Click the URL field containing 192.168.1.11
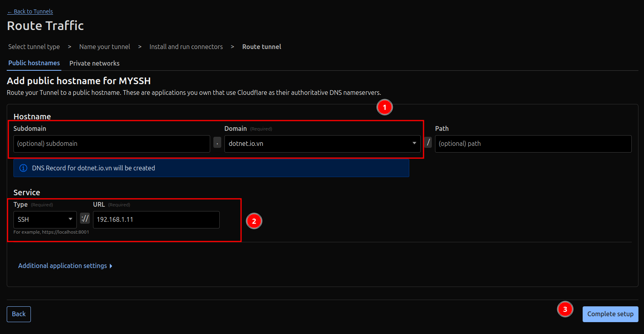Viewport: 644px width, 334px height. (156, 220)
